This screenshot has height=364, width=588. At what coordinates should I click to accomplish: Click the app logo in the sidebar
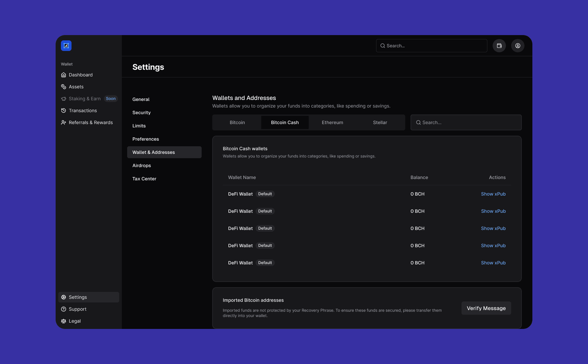(66, 46)
